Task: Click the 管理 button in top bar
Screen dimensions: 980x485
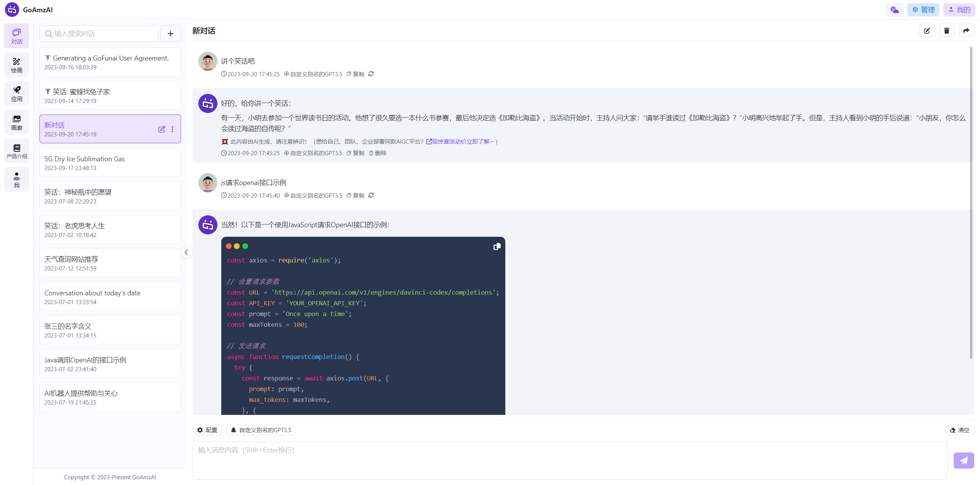Action: (923, 10)
